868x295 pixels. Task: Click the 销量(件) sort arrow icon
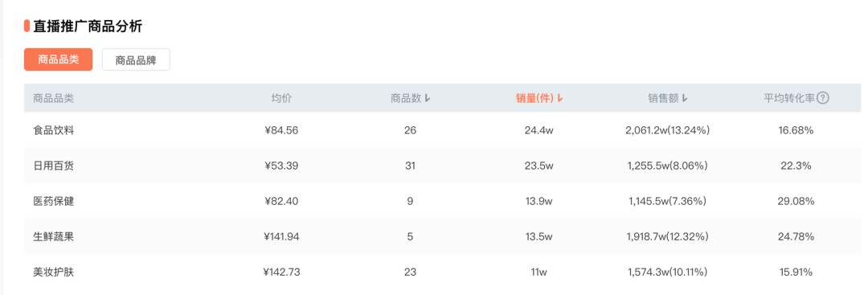pos(559,99)
